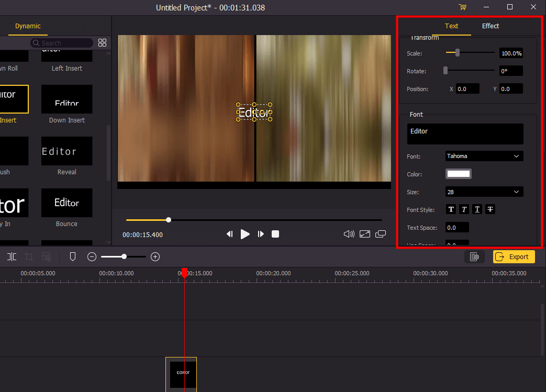Image resolution: width=546 pixels, height=392 pixels.
Task: Click the Scale value field 100.0%
Action: click(x=511, y=53)
